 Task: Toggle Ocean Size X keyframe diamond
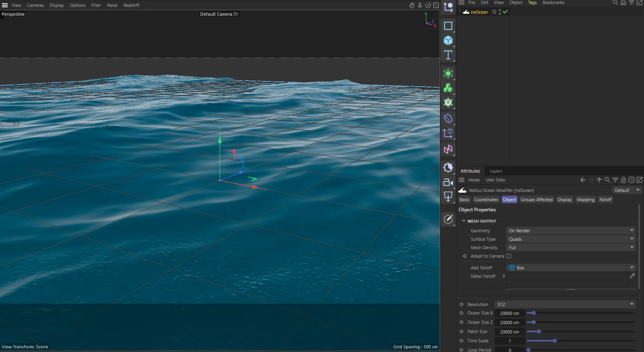(x=461, y=313)
